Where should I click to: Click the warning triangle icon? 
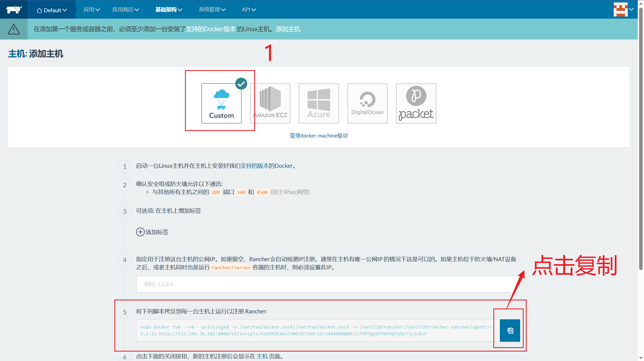14,29
